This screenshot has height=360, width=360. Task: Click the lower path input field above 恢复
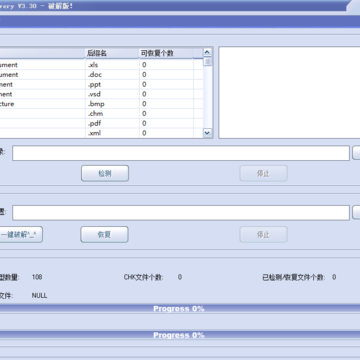tap(181, 213)
